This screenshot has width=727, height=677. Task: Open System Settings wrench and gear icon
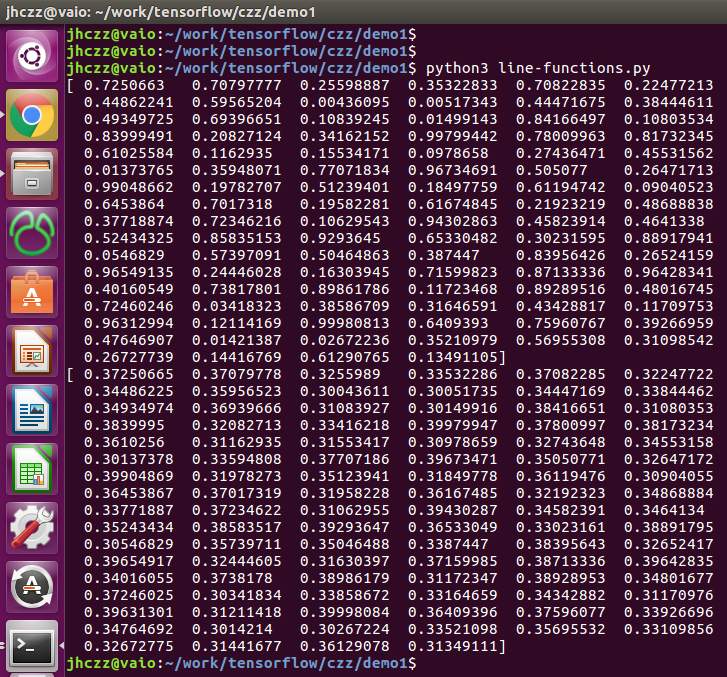coord(32,528)
